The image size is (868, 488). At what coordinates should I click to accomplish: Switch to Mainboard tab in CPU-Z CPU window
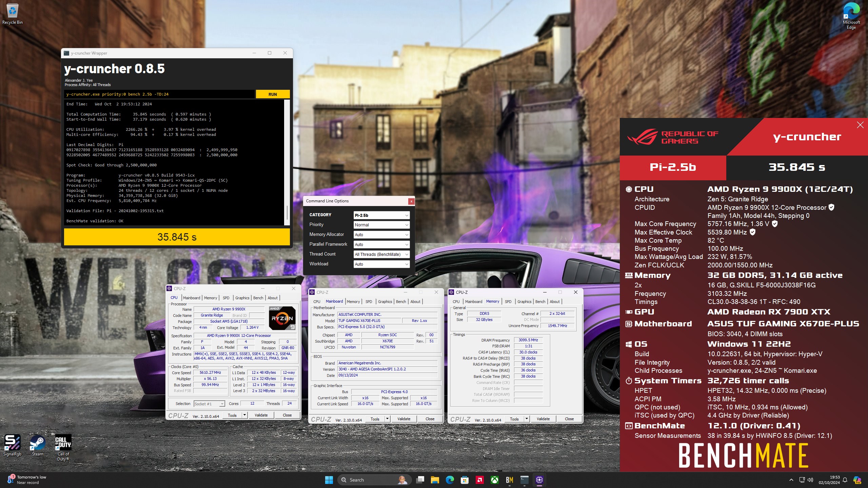[192, 298]
